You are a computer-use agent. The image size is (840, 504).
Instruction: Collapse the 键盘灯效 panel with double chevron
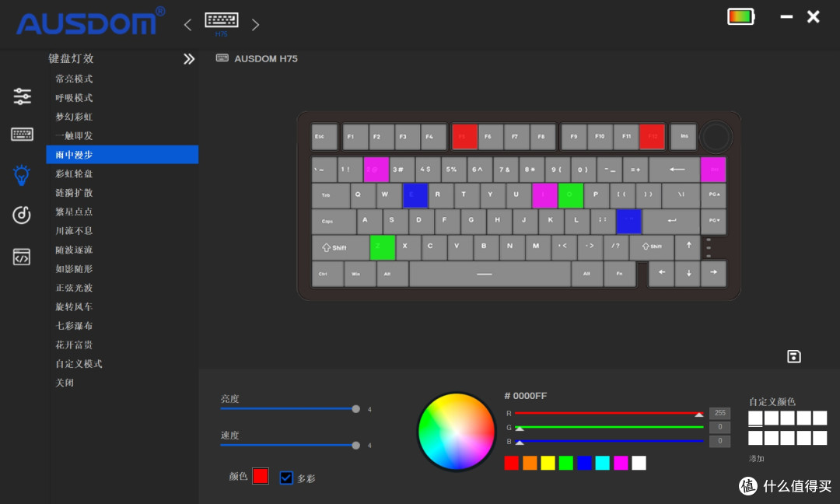pyautogui.click(x=189, y=59)
